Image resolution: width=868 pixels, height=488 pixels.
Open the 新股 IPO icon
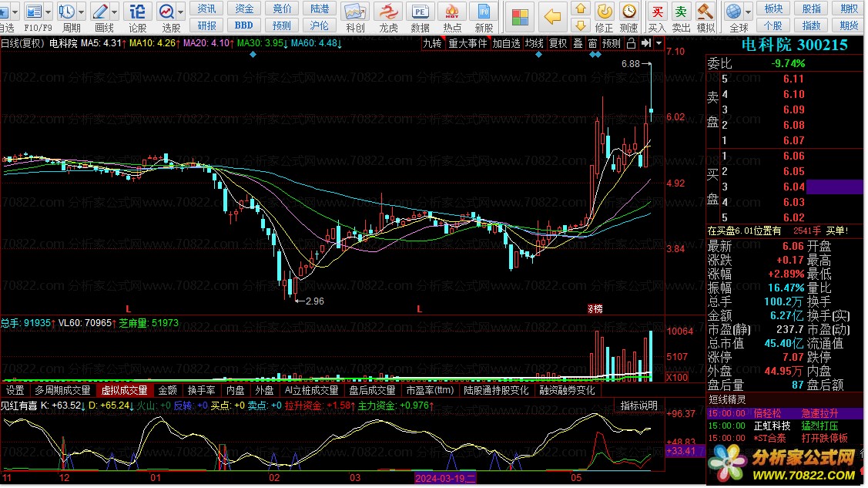pos(484,12)
